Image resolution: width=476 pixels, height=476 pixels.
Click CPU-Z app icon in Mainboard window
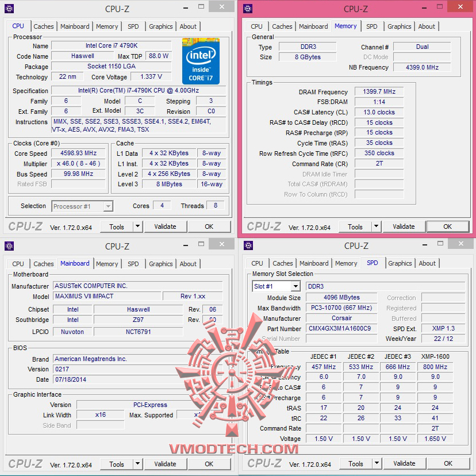(x=9, y=246)
